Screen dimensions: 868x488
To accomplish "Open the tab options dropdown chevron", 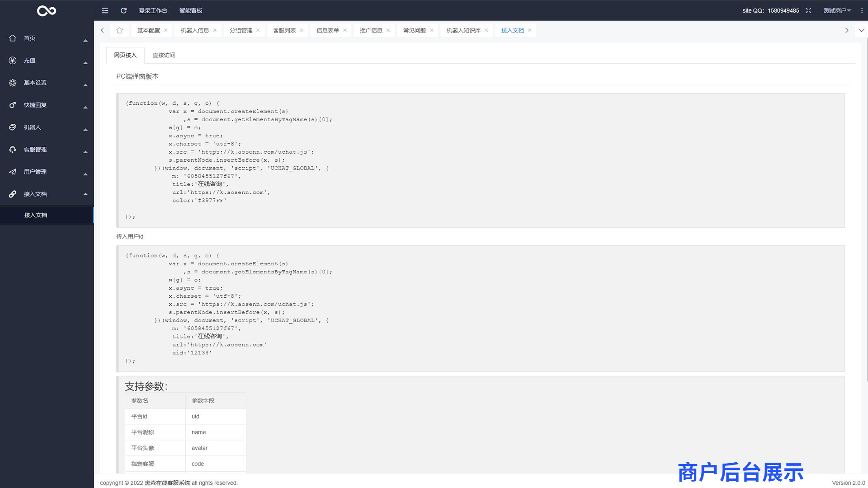I will (861, 30).
